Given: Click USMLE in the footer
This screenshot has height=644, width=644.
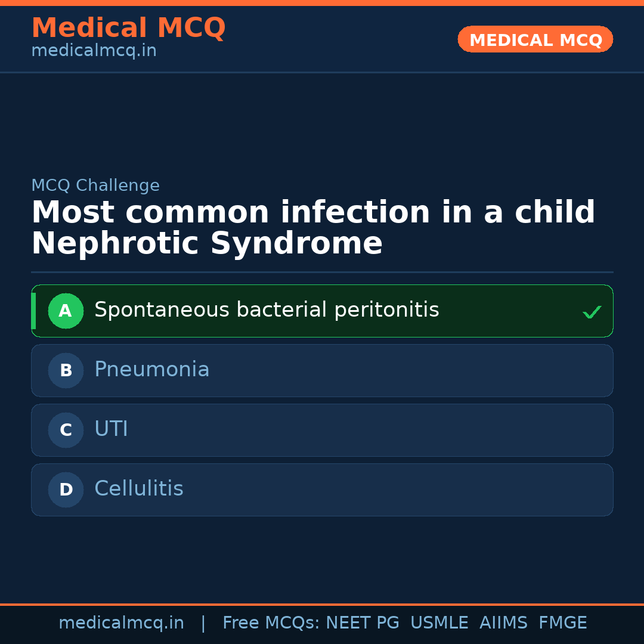Looking at the screenshot, I should point(439,623).
